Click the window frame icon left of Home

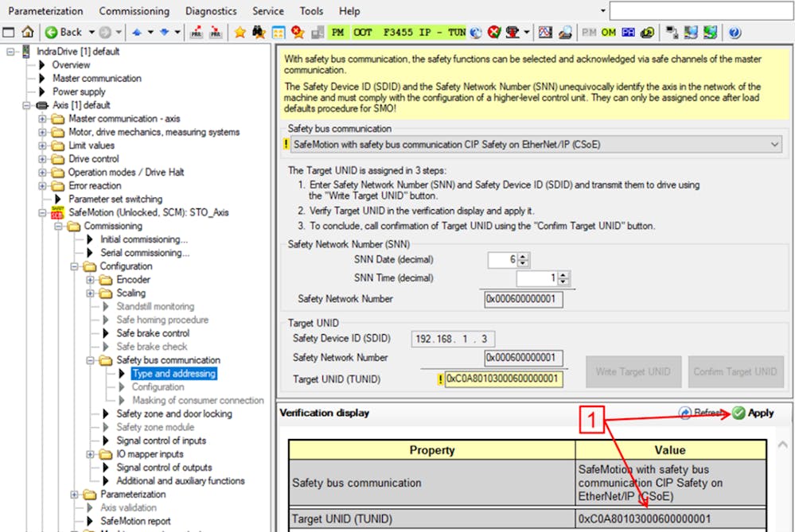pyautogui.click(x=9, y=33)
